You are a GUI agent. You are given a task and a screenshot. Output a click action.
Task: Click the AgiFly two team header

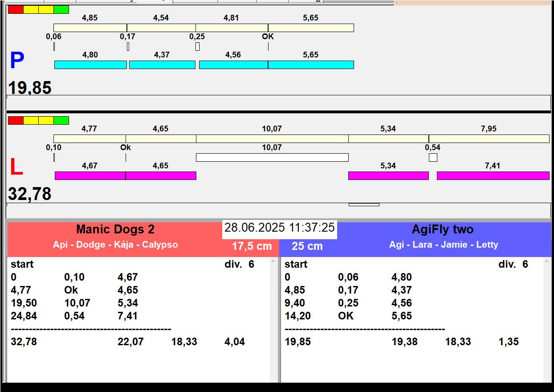[x=442, y=230]
